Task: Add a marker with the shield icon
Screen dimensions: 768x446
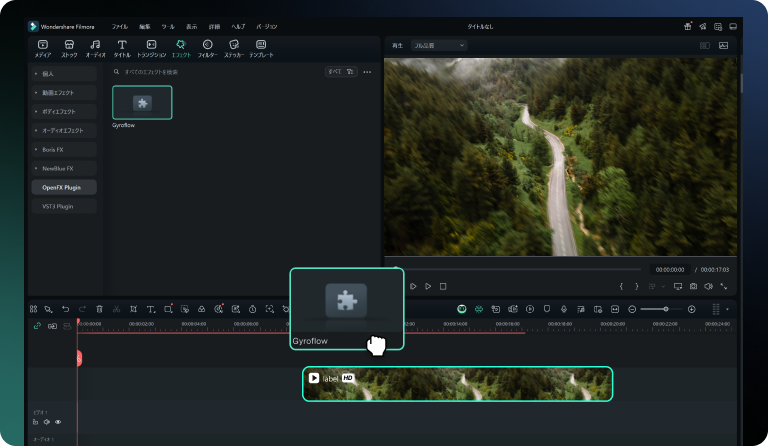Action: tap(547, 309)
